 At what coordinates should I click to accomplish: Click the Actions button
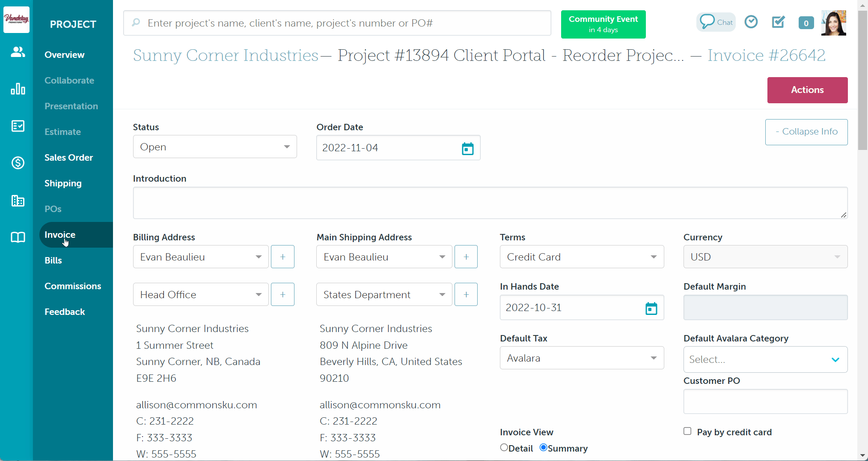807,90
